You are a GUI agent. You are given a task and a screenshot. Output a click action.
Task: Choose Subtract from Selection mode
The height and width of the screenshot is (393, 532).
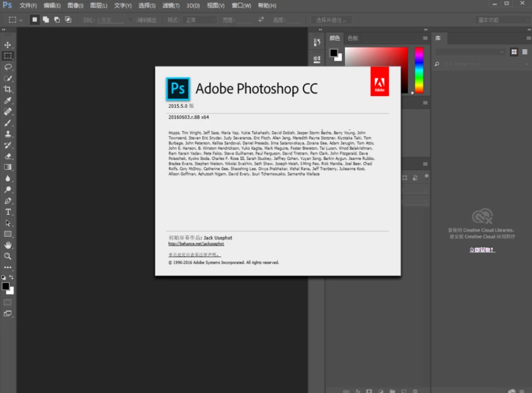click(x=57, y=20)
